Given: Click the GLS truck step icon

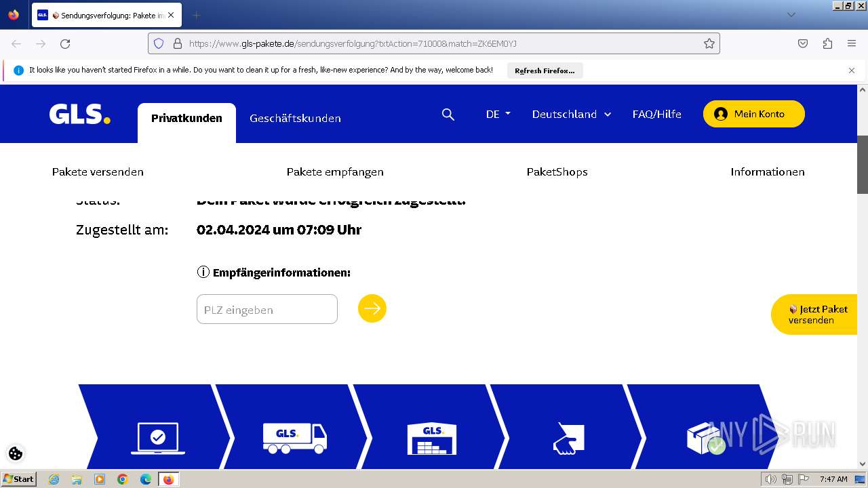Looking at the screenshot, I should (x=295, y=439).
